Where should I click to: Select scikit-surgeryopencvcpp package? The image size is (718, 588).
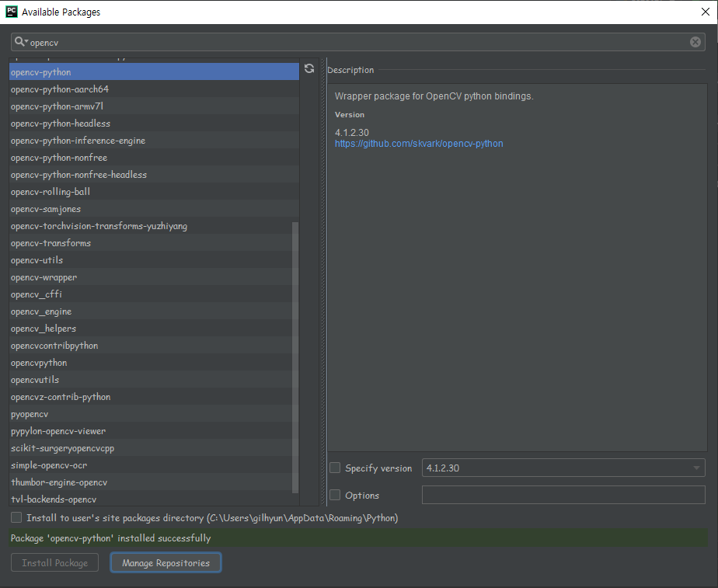[150, 448]
